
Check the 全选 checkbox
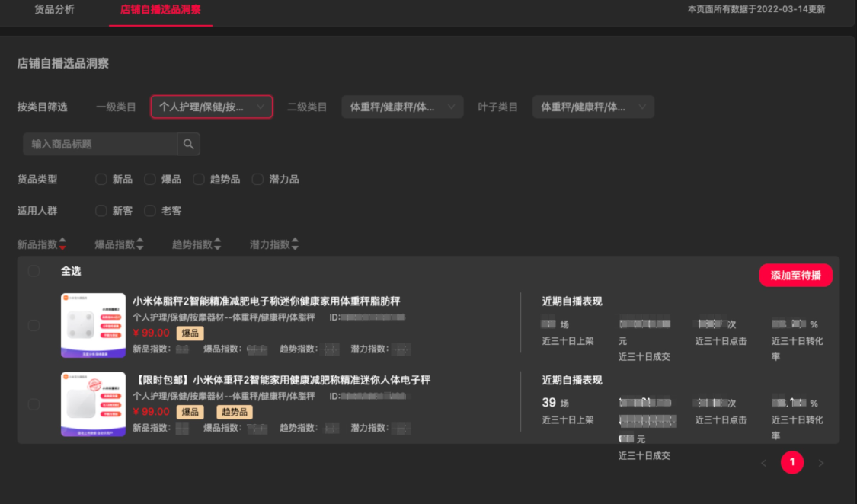34,271
